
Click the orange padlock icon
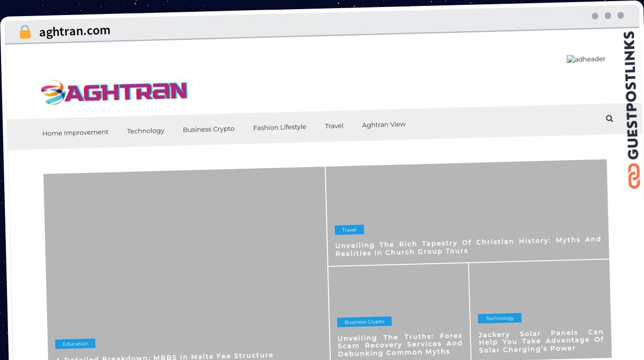click(25, 32)
